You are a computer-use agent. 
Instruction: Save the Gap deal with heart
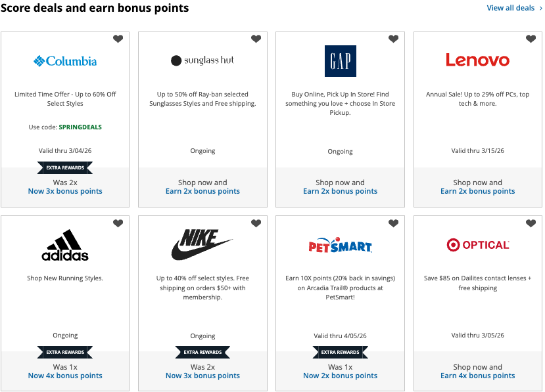tap(393, 39)
